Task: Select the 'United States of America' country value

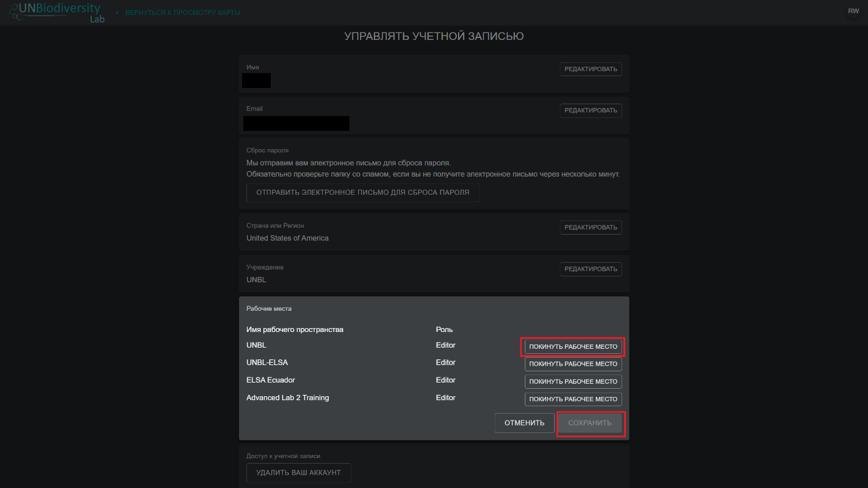Action: pos(287,238)
